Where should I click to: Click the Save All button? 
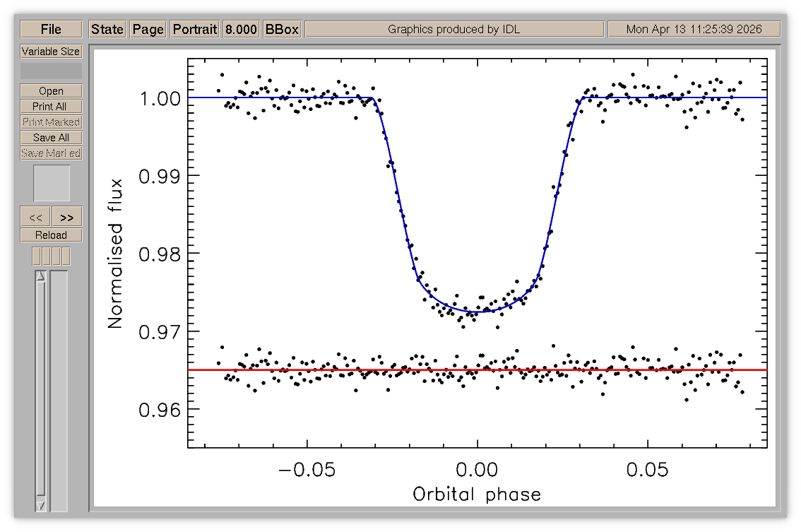point(51,138)
